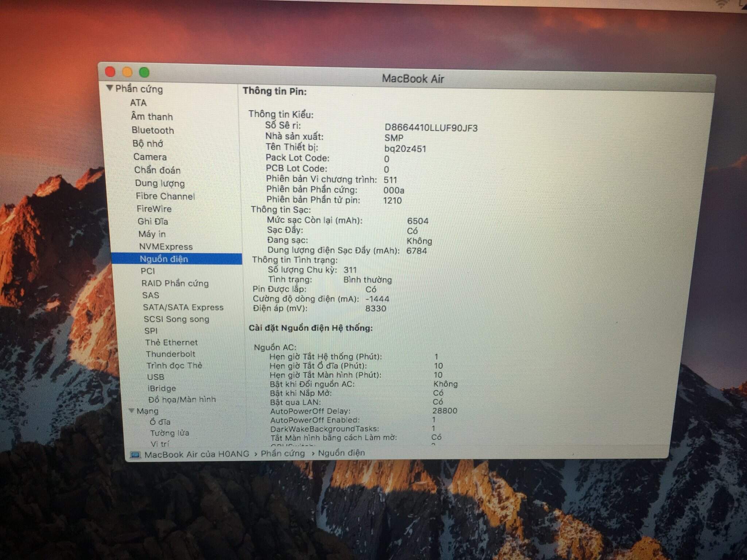Collapse the Mạng section triangle
Image resolution: width=747 pixels, height=560 pixels.
(x=132, y=411)
